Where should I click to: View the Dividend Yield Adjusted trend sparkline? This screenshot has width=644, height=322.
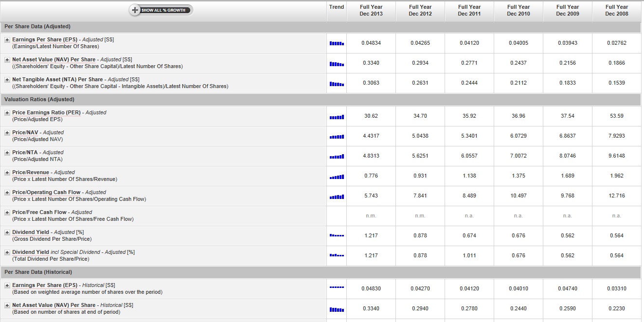pyautogui.click(x=337, y=235)
